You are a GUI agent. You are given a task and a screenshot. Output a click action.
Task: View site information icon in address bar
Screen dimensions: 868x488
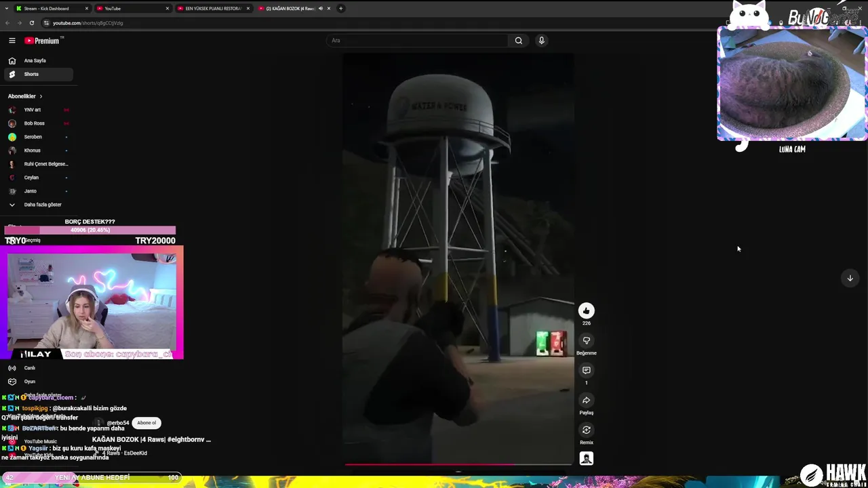click(46, 22)
